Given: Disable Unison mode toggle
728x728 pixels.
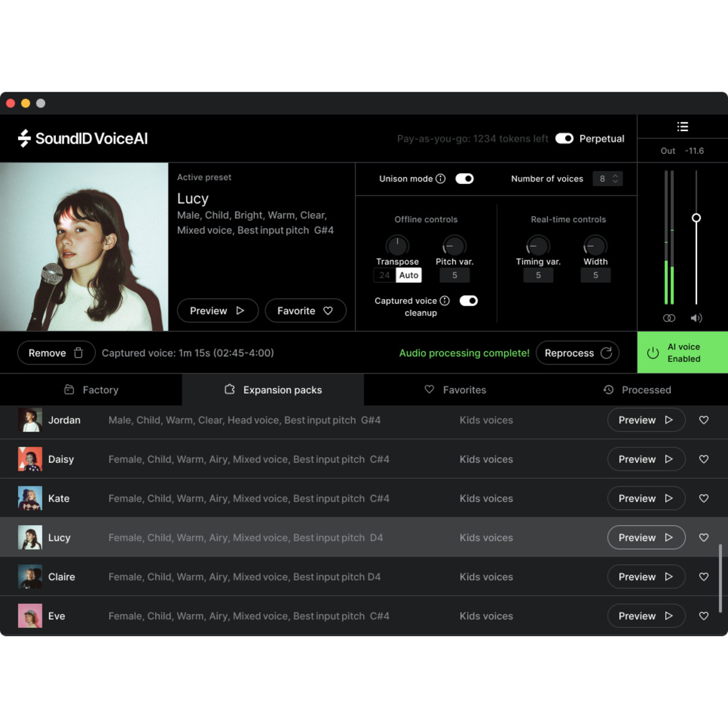Looking at the screenshot, I should click(x=465, y=178).
